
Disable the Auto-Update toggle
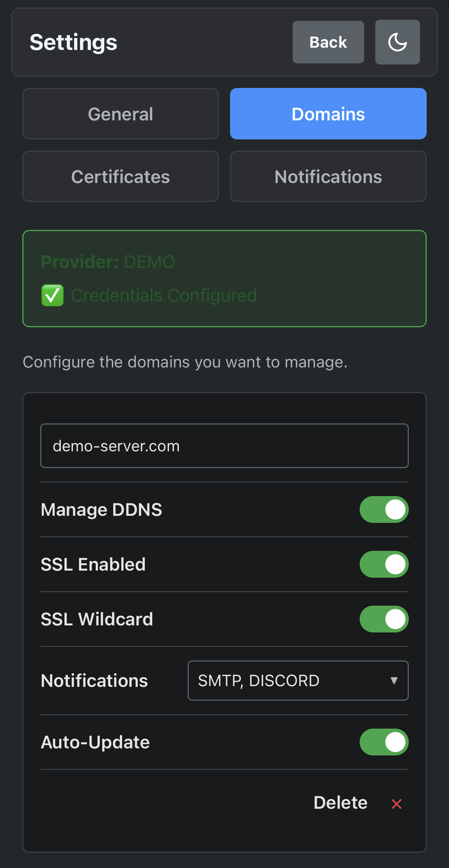[384, 742]
